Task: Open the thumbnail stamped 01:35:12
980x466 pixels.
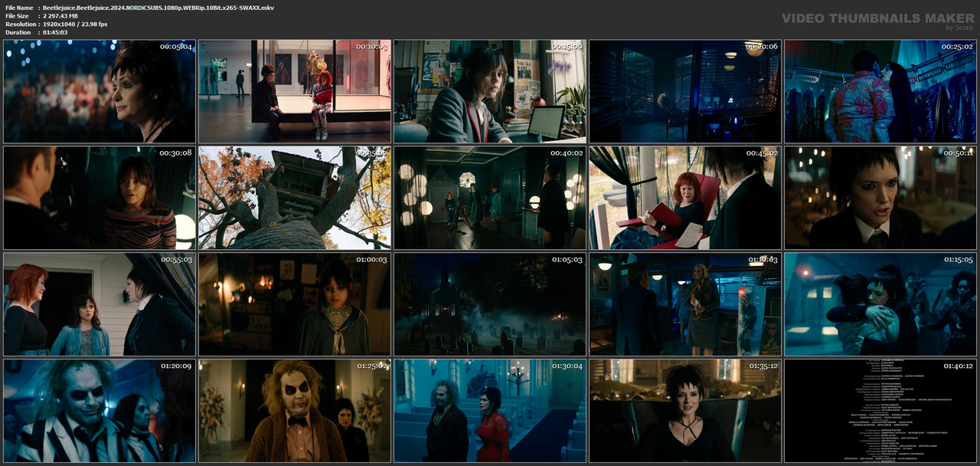Action: click(x=685, y=411)
